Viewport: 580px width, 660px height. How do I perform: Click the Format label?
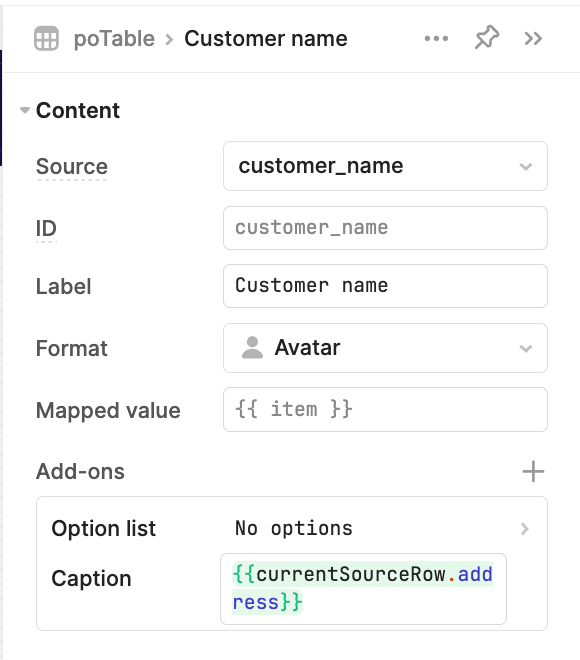pos(72,349)
